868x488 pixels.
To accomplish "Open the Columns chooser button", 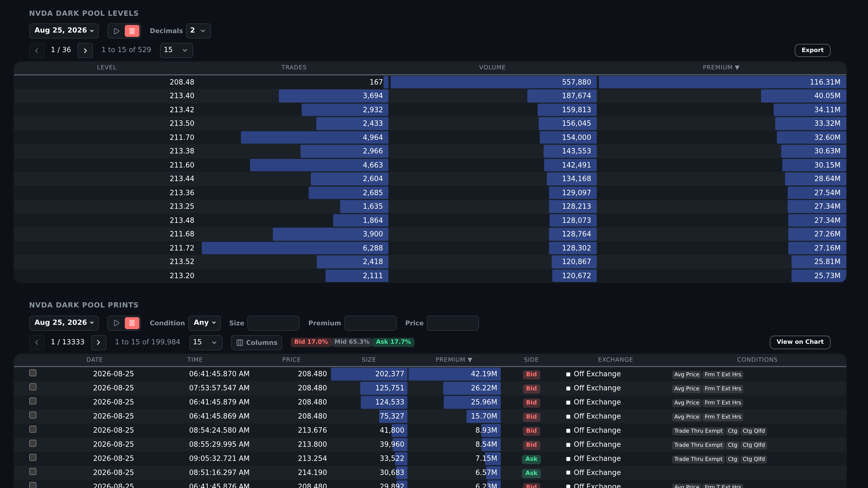I will click(x=257, y=342).
